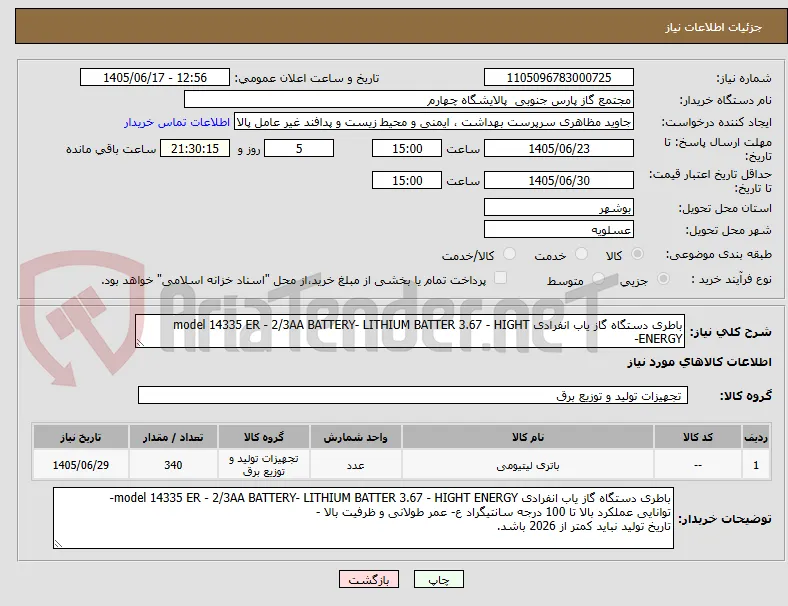Click the شماره نیاز number field
788x606 pixels.
tap(558, 77)
